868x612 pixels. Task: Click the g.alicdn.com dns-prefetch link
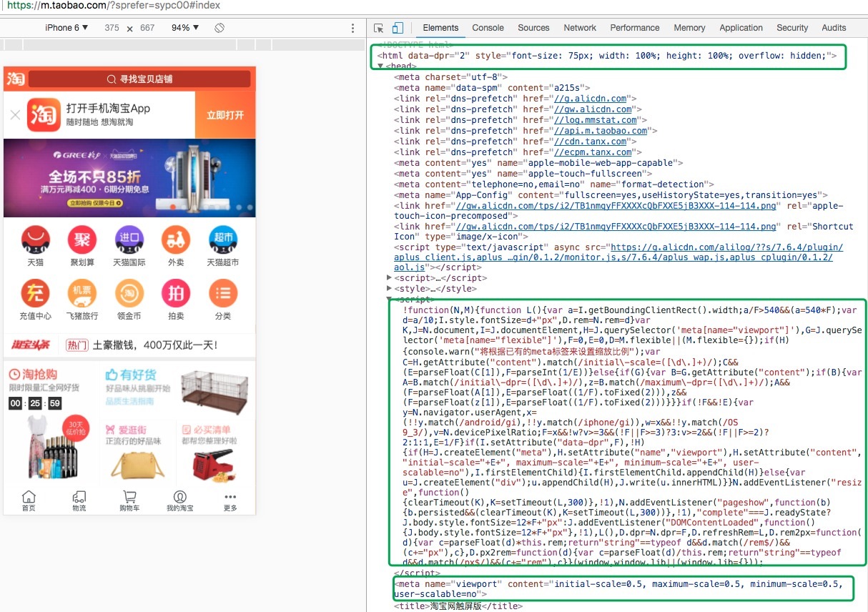(591, 99)
